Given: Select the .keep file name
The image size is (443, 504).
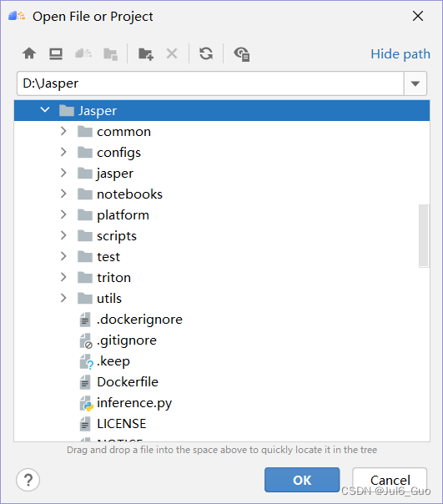Looking at the screenshot, I should pos(113,362).
